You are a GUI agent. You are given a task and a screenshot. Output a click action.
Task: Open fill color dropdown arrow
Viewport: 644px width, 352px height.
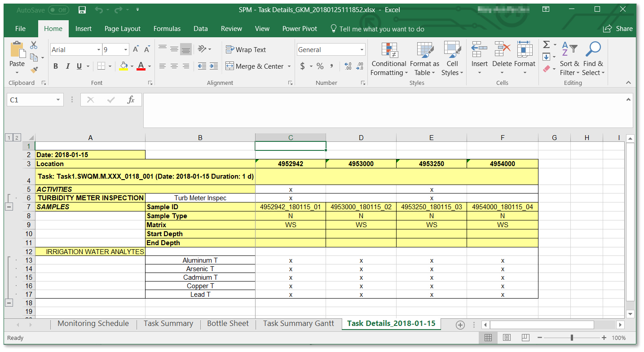[132, 66]
